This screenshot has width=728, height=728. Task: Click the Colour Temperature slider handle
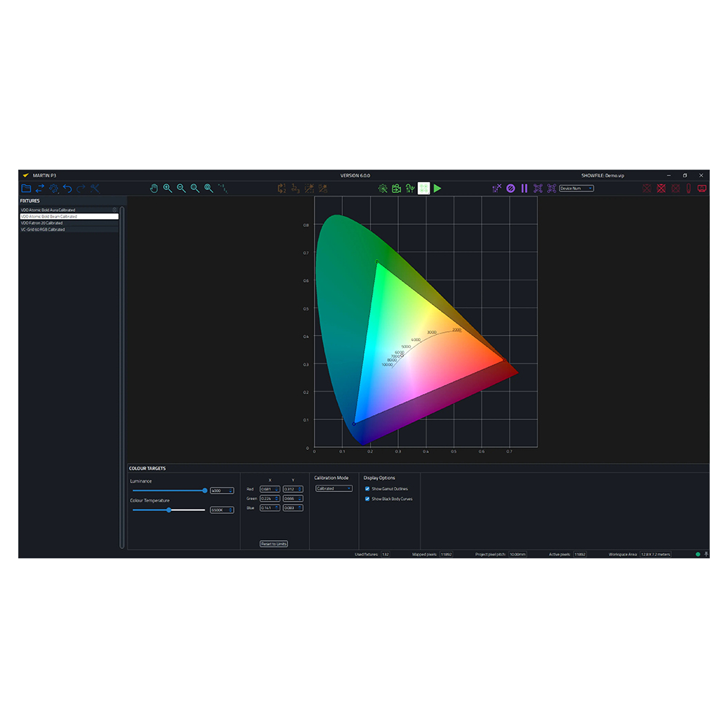169,510
